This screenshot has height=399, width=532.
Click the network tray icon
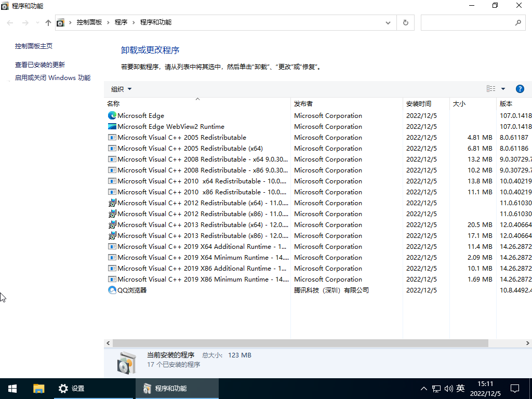pos(436,389)
